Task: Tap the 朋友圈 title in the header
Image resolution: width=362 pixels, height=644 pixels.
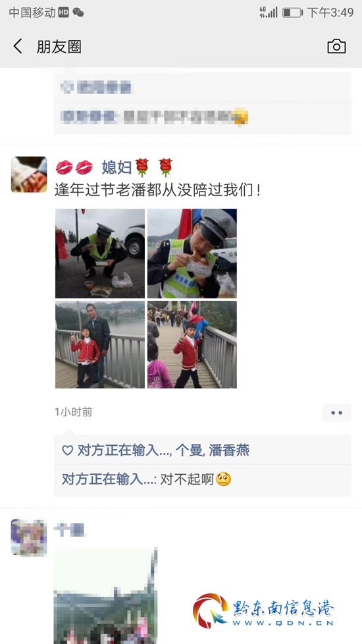Action: [59, 47]
